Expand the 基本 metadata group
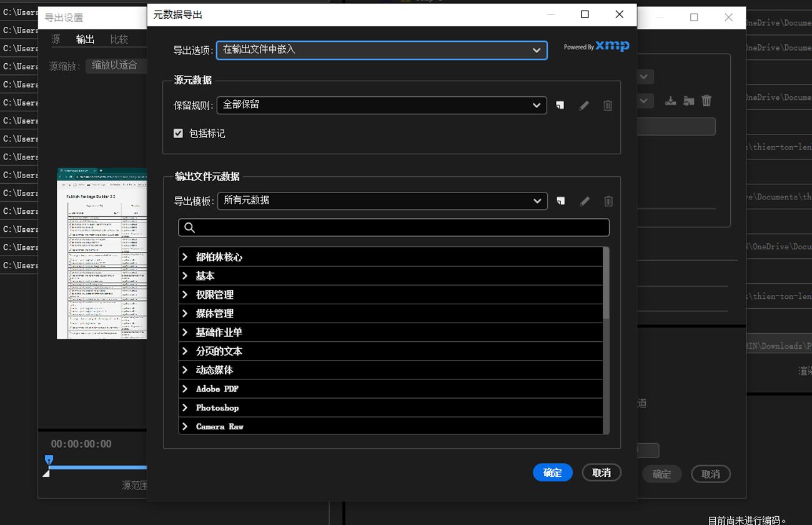Screen dimensions: 812x525 click(x=185, y=276)
